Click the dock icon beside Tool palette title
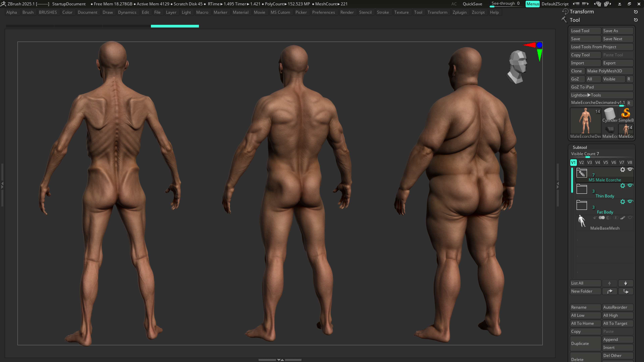644x362 pixels. coord(636,20)
